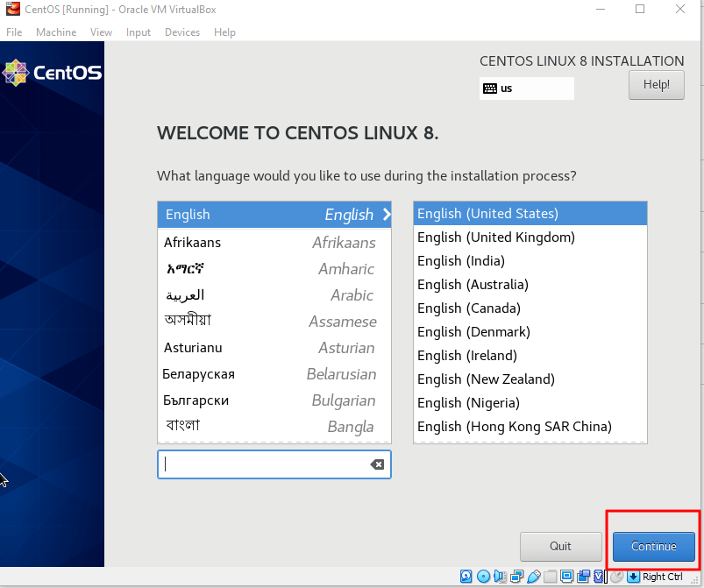This screenshot has width=704, height=588.
Task: Click the Right Ctrl host key label
Action: point(663,577)
